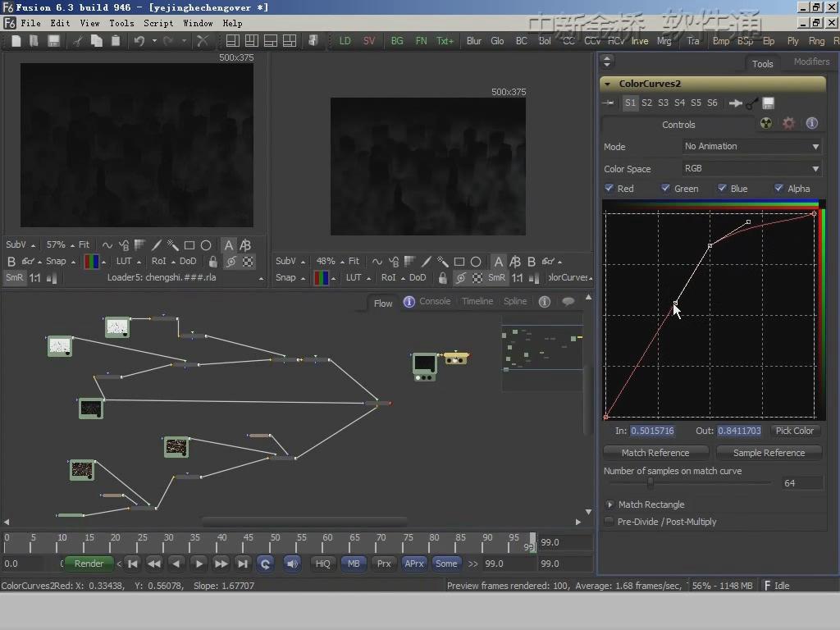This screenshot has height=630, width=840.
Task: Click the New composition icon in toolbar
Action: pyautogui.click(x=16, y=41)
